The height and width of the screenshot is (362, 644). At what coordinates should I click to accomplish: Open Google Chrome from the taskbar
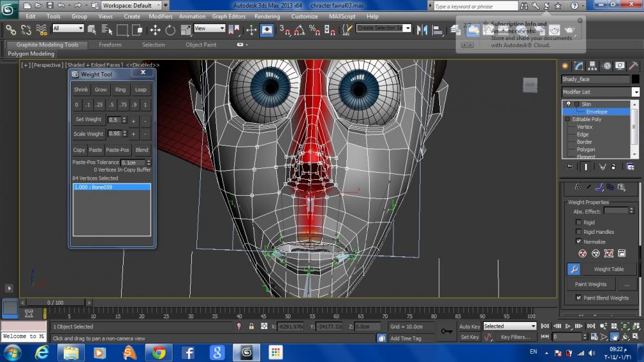[158, 352]
